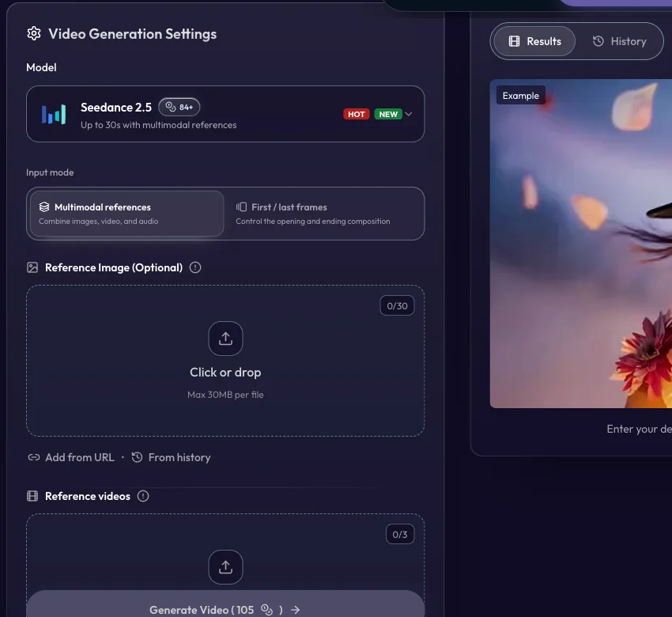This screenshot has height=617, width=672.
Task: Switch to the History tab
Action: pyautogui.click(x=619, y=41)
